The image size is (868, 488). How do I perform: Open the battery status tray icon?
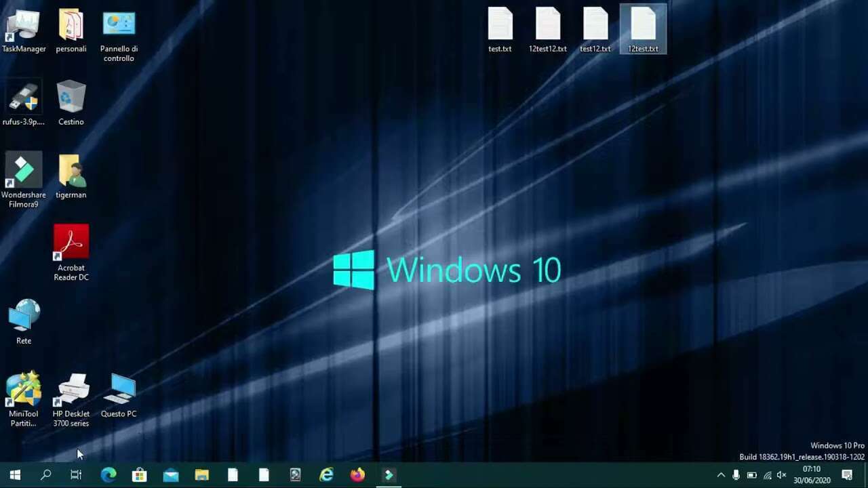[x=752, y=475]
